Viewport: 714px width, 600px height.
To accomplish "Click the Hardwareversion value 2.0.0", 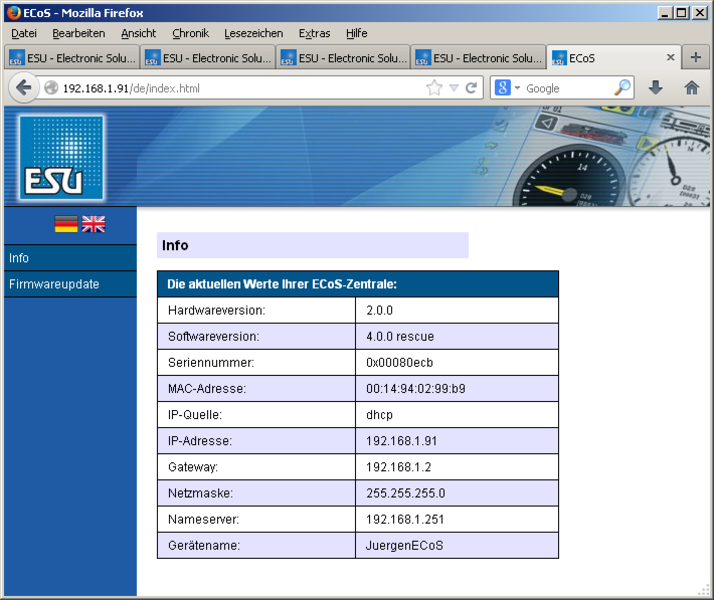I will click(379, 310).
